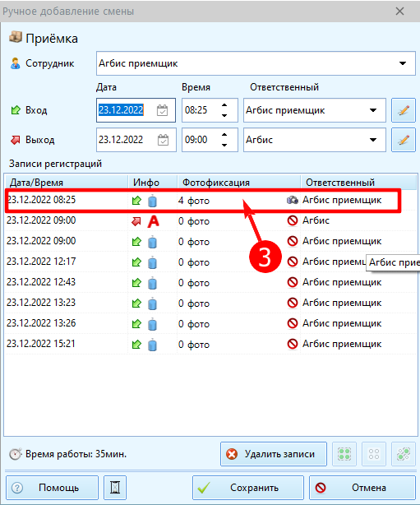Open calendar picker for Выход date
Screen dimensions: 420x505
164,140
